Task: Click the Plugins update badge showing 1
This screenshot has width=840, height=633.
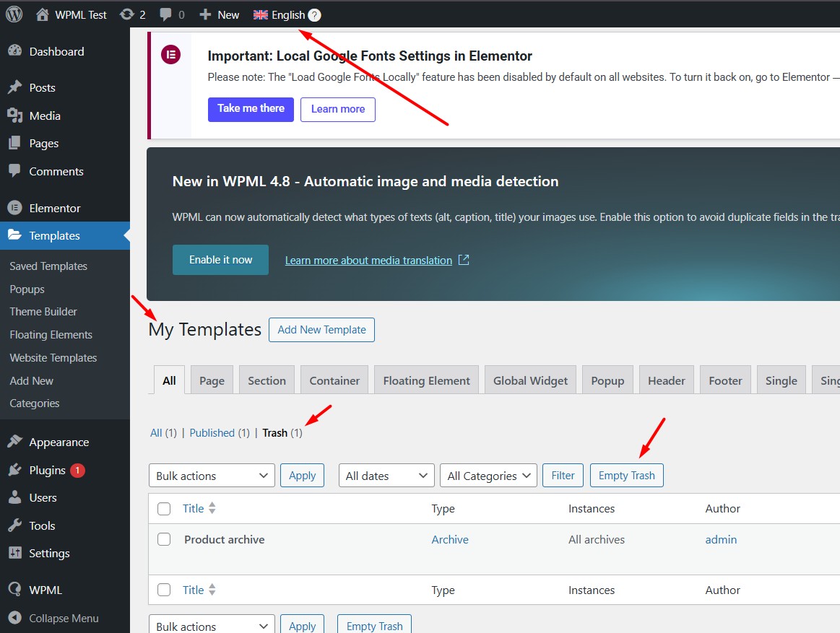Action: coord(78,470)
